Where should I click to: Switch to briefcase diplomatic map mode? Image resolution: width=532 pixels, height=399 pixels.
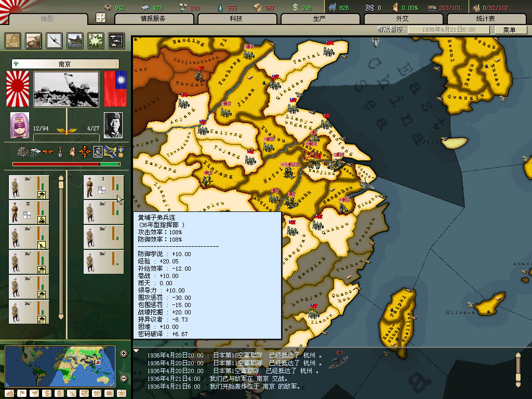pos(109,393)
